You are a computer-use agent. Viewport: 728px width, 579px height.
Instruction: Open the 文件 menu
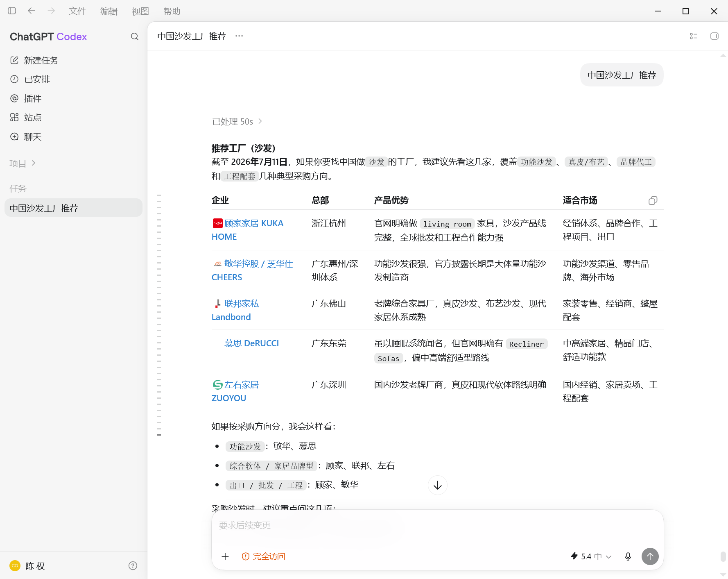[77, 11]
